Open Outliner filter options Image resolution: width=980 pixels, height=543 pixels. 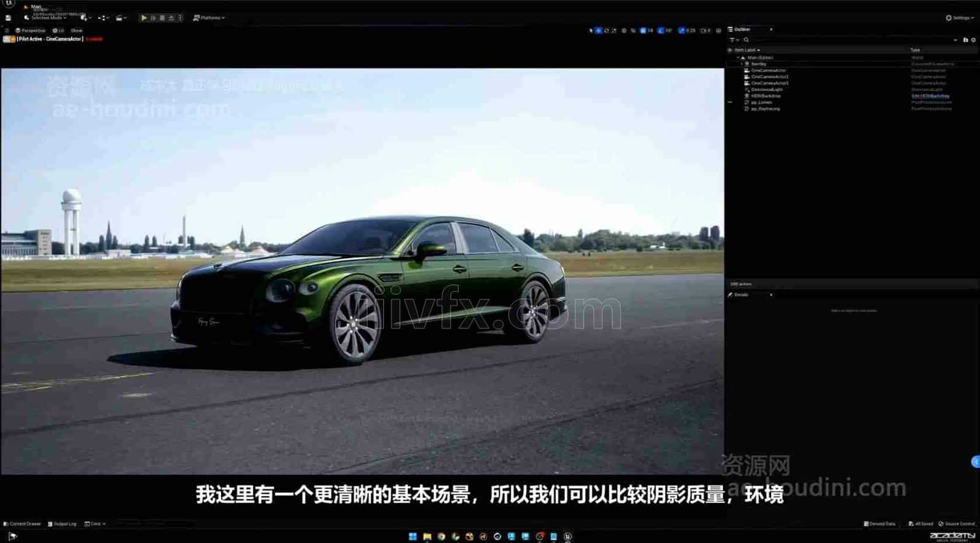click(734, 40)
